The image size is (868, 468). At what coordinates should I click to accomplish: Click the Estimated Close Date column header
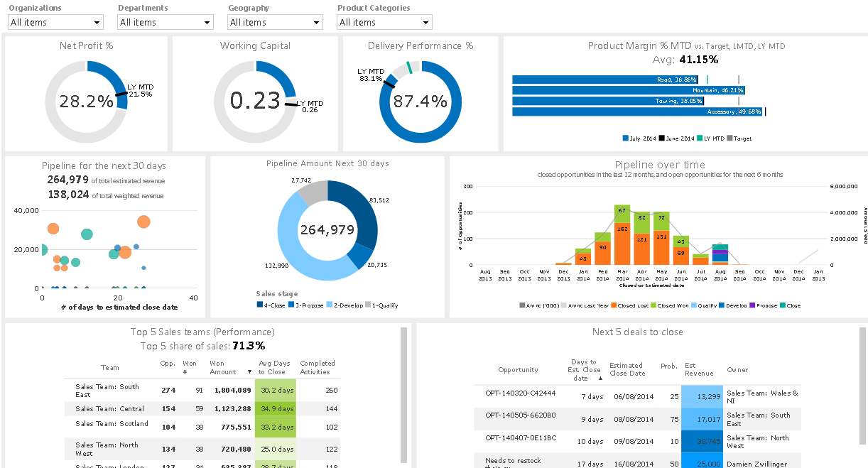coord(627,370)
